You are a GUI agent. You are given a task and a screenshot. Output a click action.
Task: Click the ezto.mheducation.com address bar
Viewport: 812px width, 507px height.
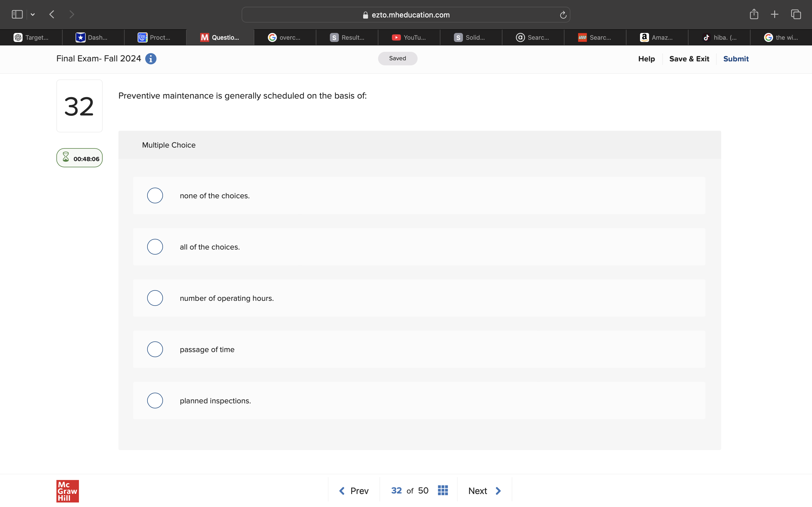coord(406,15)
